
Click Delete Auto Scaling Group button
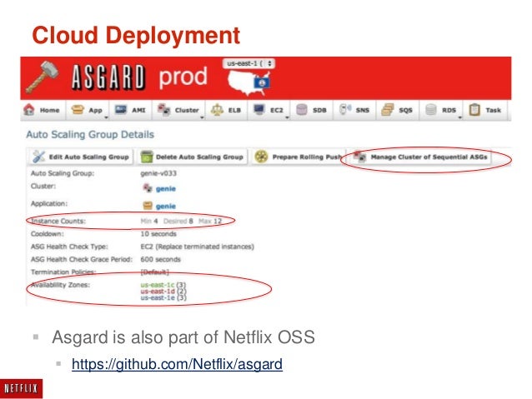(193, 157)
